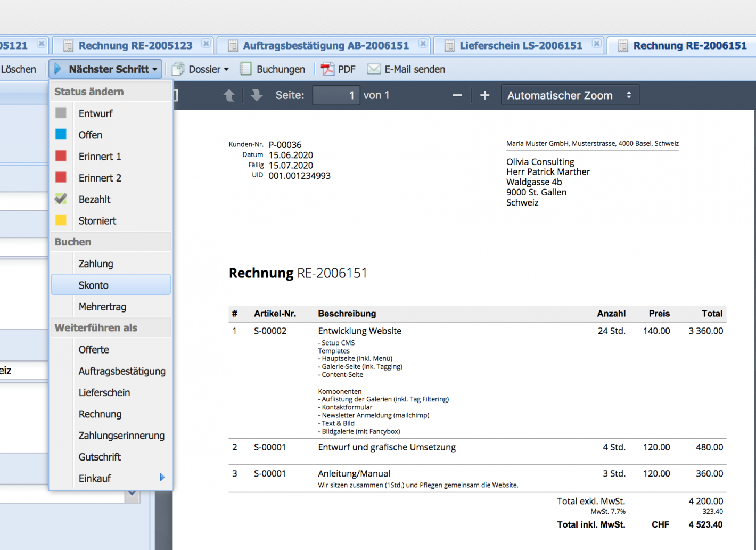Image resolution: width=756 pixels, height=550 pixels.
Task: Click the Seite page number field
Action: (x=336, y=95)
